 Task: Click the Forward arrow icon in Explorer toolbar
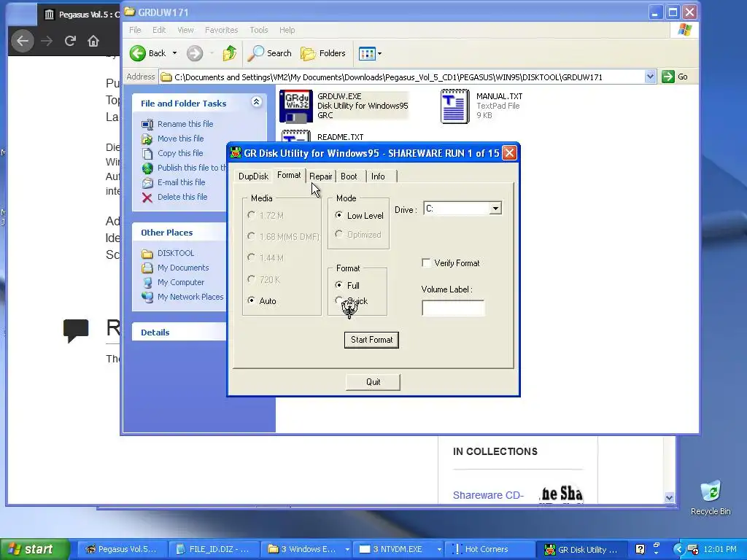pyautogui.click(x=194, y=53)
